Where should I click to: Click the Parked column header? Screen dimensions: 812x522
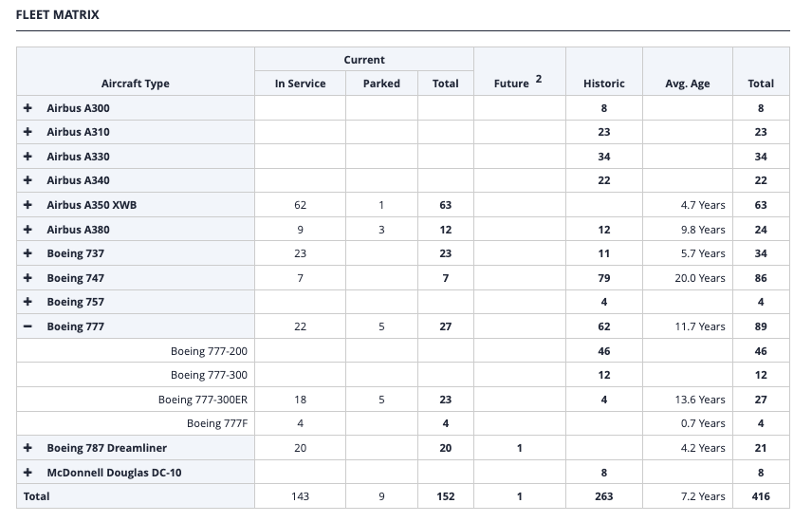point(381,84)
